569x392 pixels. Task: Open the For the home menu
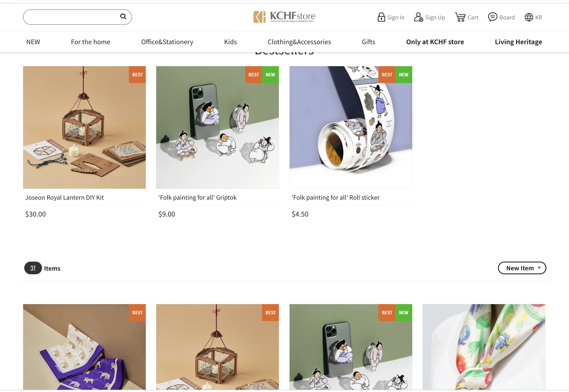pos(91,42)
